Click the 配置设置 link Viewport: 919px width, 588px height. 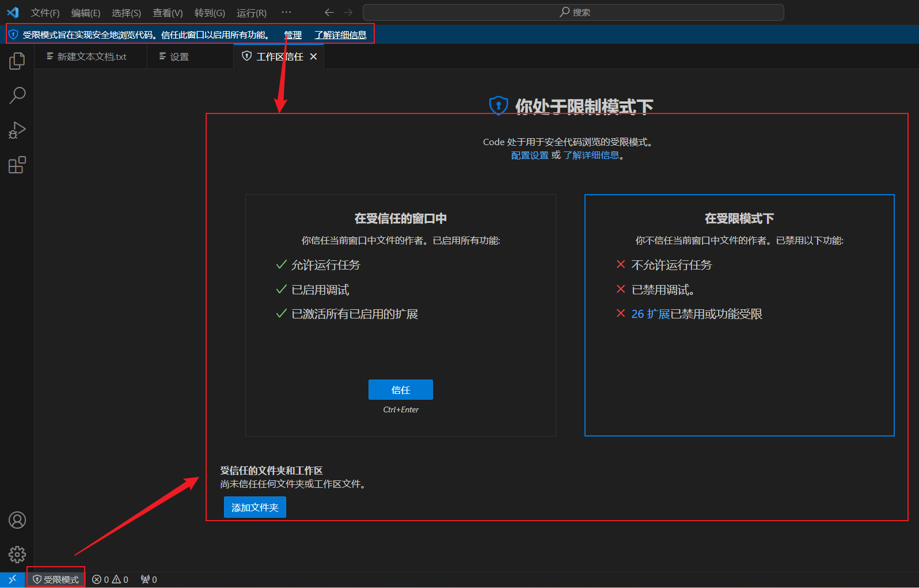pos(530,155)
